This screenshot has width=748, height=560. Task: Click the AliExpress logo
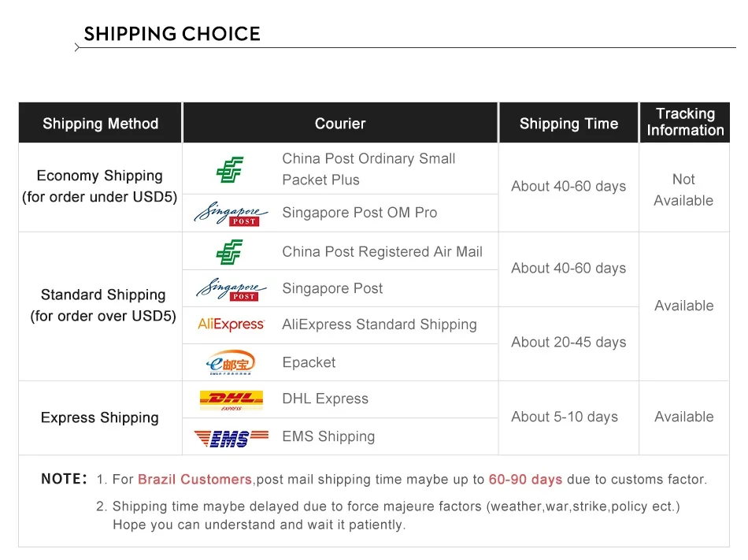[231, 325]
